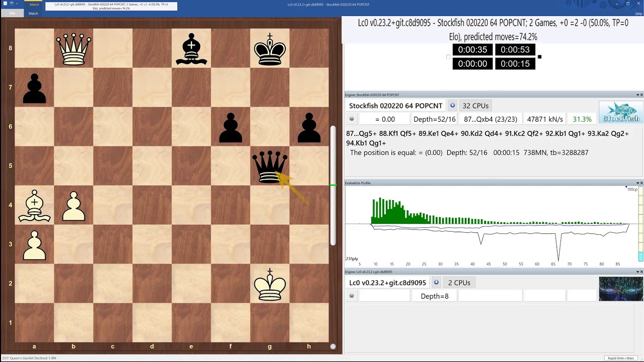Select the white king on g2
The width and height of the screenshot is (644, 362).
coord(270,284)
